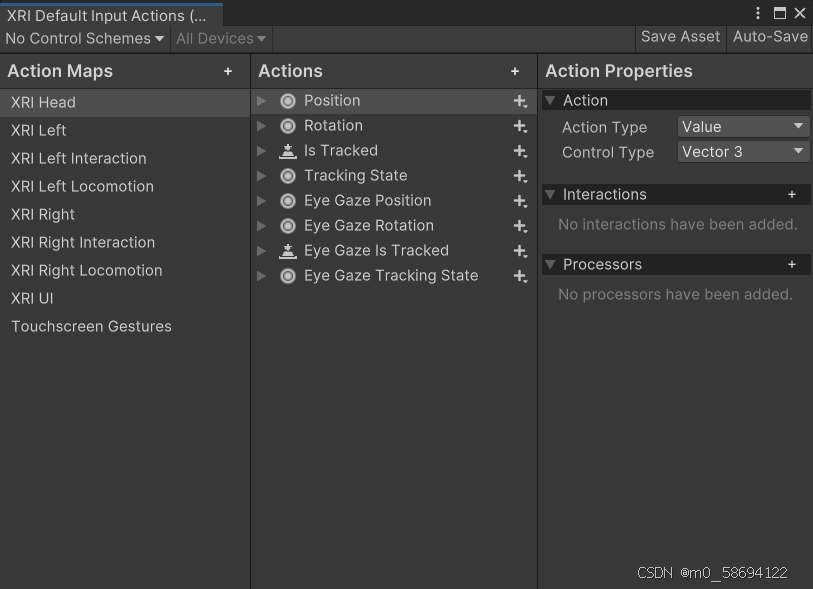Add a binding to the Position action
This screenshot has width=813, height=589.
click(x=519, y=100)
